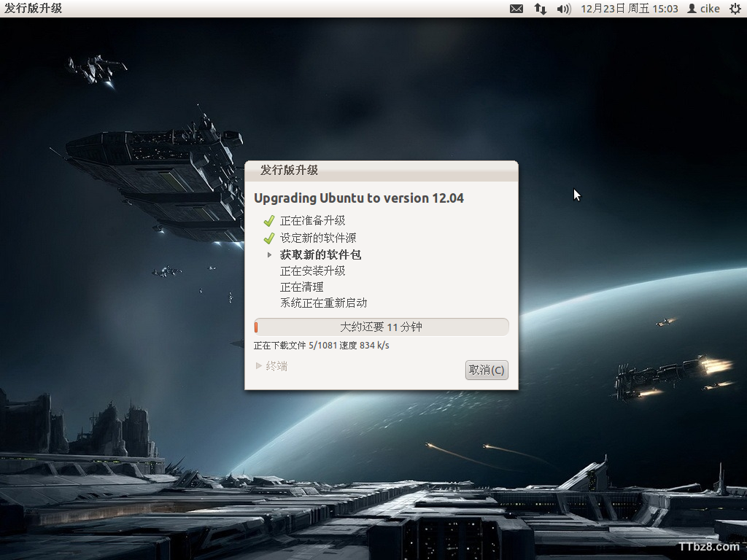Image resolution: width=747 pixels, height=560 pixels.
Task: Click the download status 正在下载文件 5/1081 line
Action: pos(322,345)
